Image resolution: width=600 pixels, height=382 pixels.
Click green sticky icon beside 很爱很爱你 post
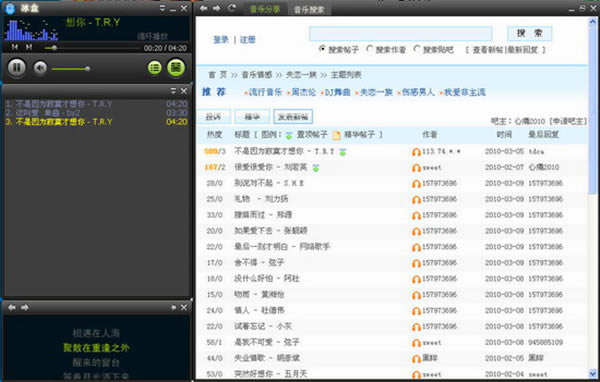316,168
